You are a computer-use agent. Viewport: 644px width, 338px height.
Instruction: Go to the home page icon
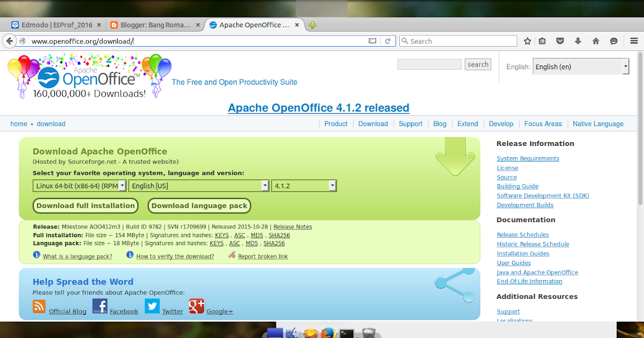pos(596,41)
